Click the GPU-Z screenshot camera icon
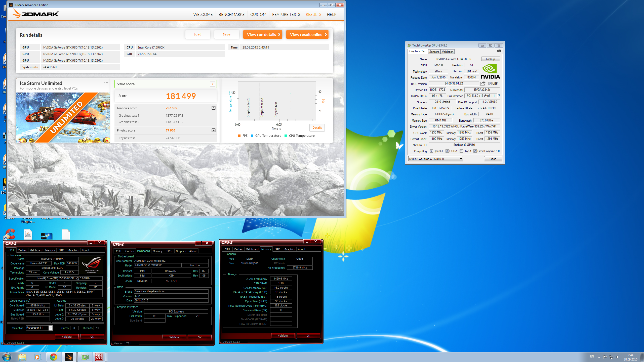The image size is (644, 362). tap(499, 51)
